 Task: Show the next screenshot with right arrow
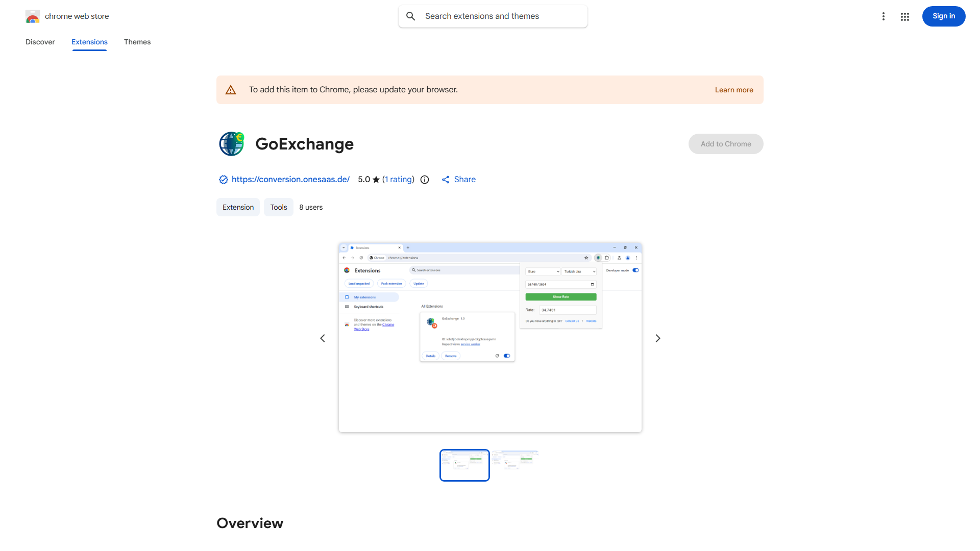point(657,338)
